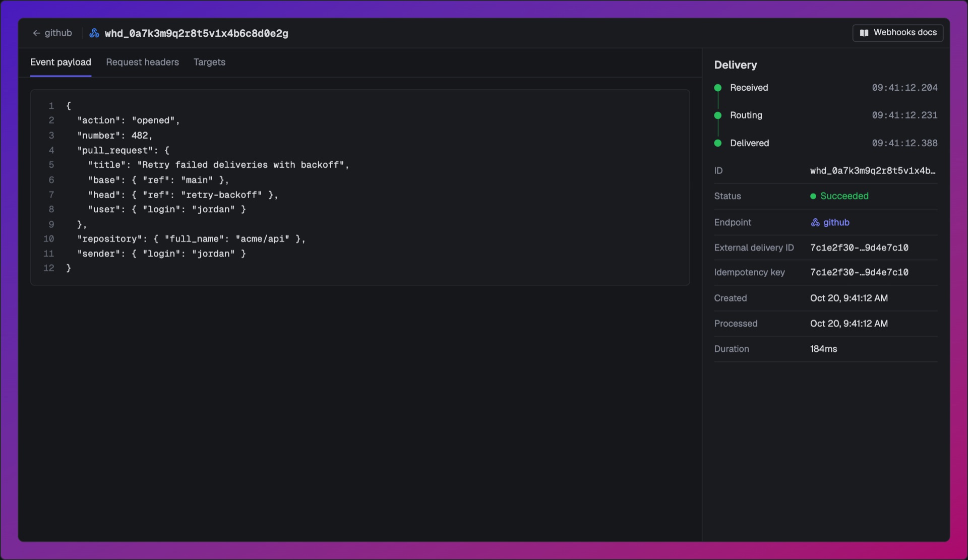
Task: Click the whd_0a7k3m9q2r8t5v1x4b6c8d0e2g title
Action: [197, 33]
